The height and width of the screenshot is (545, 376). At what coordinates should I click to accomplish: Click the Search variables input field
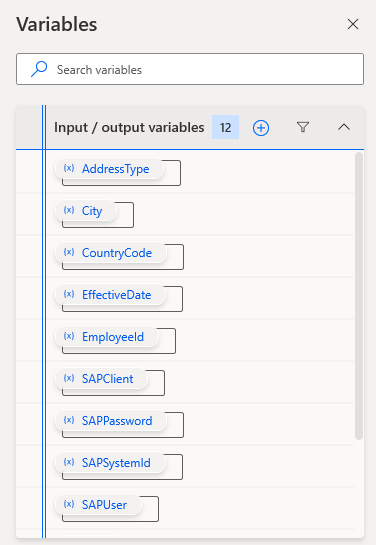190,69
